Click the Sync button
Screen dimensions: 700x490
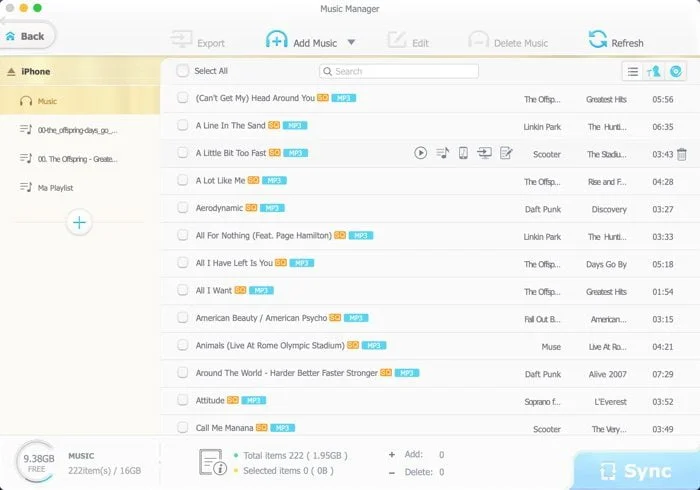point(636,471)
